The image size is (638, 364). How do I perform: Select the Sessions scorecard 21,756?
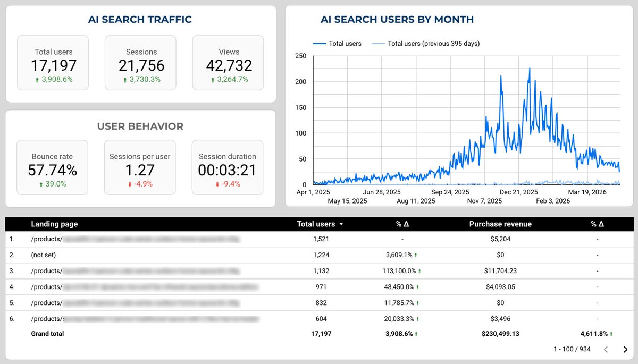point(141,62)
